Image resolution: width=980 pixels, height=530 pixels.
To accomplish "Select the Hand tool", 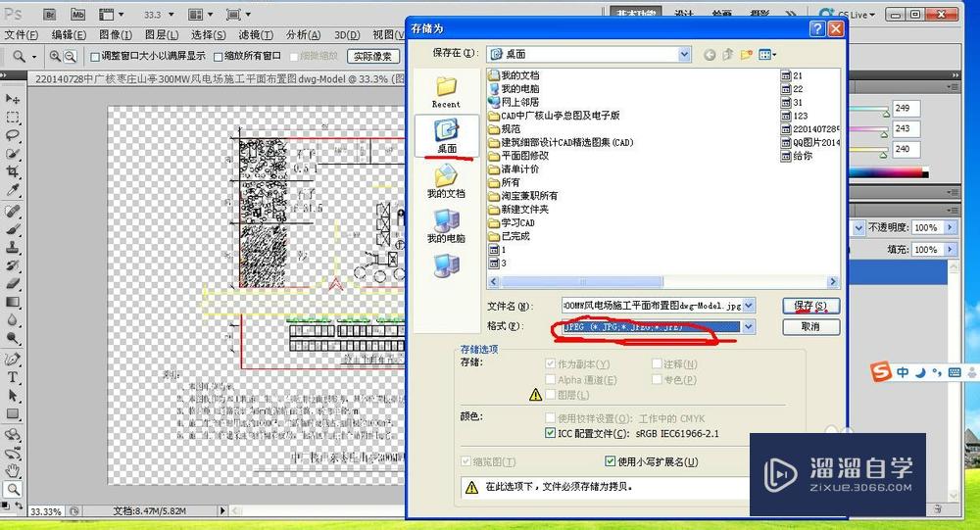I will 13,470.
